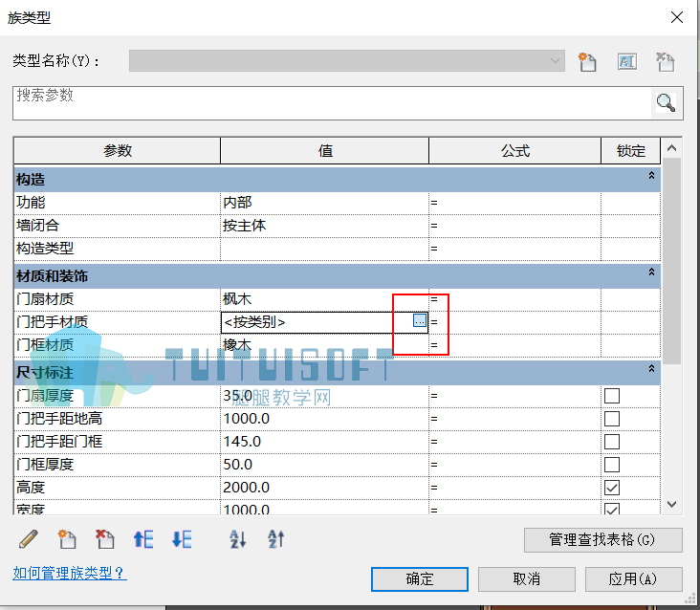Collapse the 材质和装饰 group
Viewport: 700px width, 610px height.
coord(651,272)
